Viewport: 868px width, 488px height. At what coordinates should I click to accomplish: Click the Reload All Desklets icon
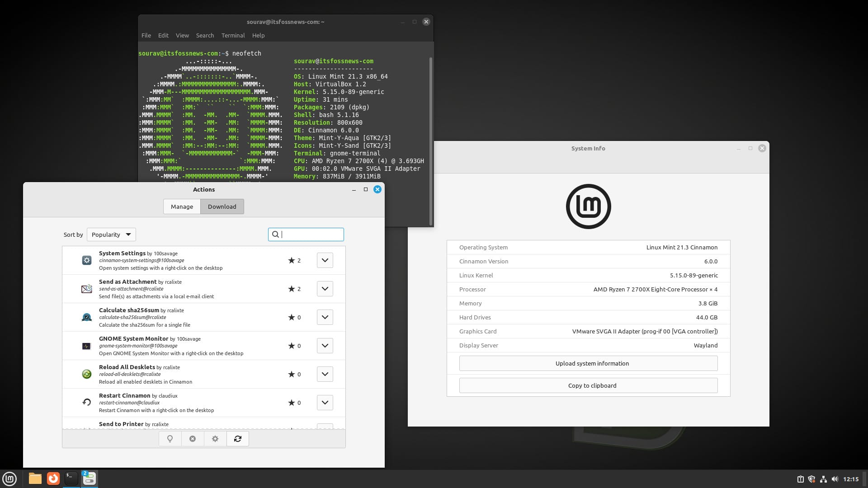click(87, 374)
